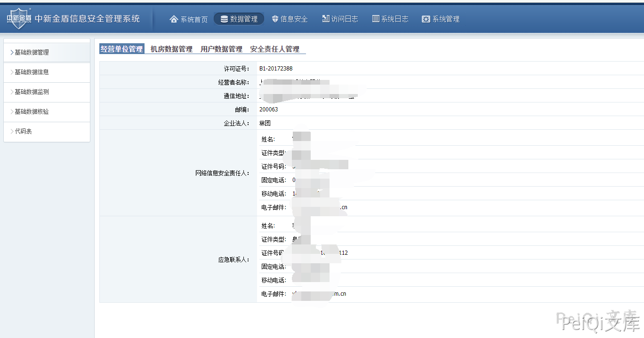
Task: Click the 中新金盾 shield logo
Action: pos(19,19)
